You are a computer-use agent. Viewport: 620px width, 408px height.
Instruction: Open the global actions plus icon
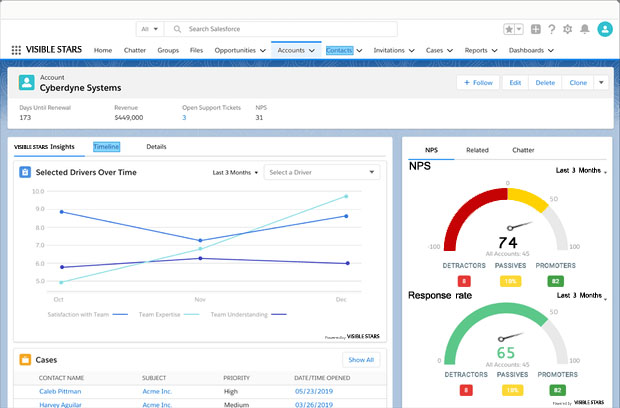[536, 30]
